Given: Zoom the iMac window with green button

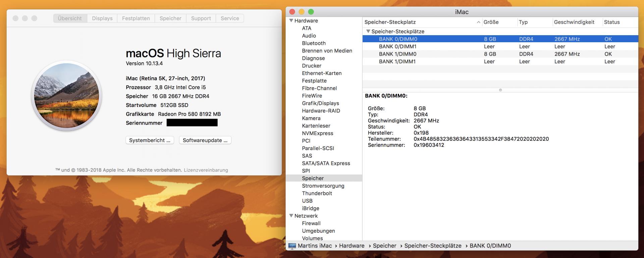Looking at the screenshot, I should pyautogui.click(x=311, y=12).
